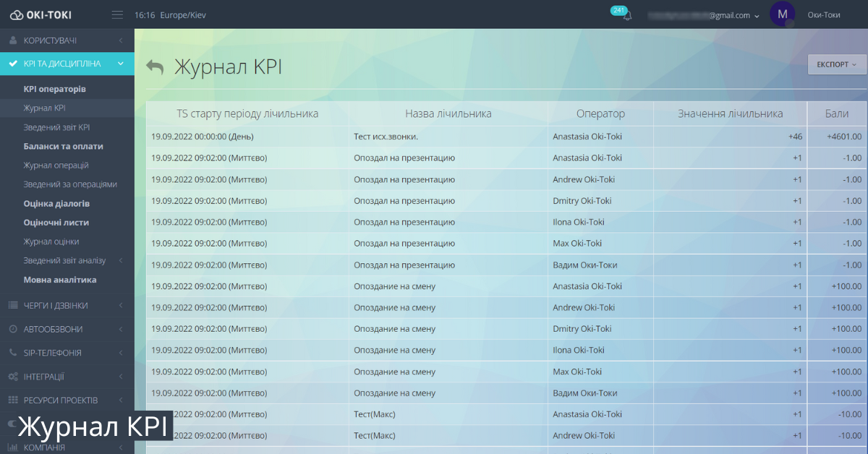Screen dimensions: 868x454
Task: Click the user avatar with letter M
Action: (x=782, y=14)
